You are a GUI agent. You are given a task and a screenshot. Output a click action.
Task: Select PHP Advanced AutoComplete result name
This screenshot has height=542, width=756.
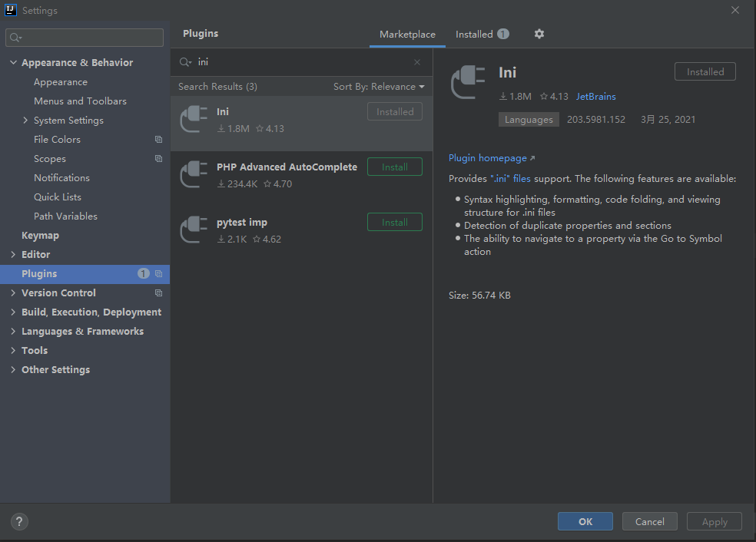click(x=287, y=167)
